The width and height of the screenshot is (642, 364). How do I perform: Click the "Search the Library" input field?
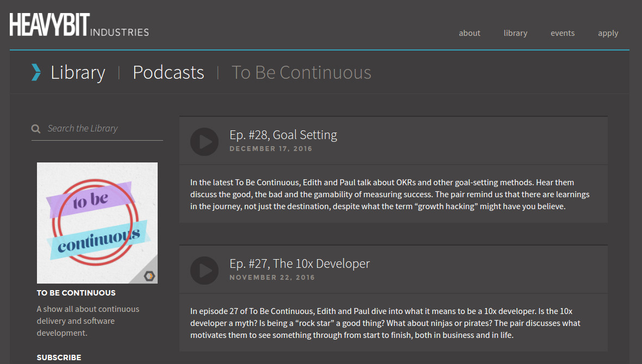point(98,128)
